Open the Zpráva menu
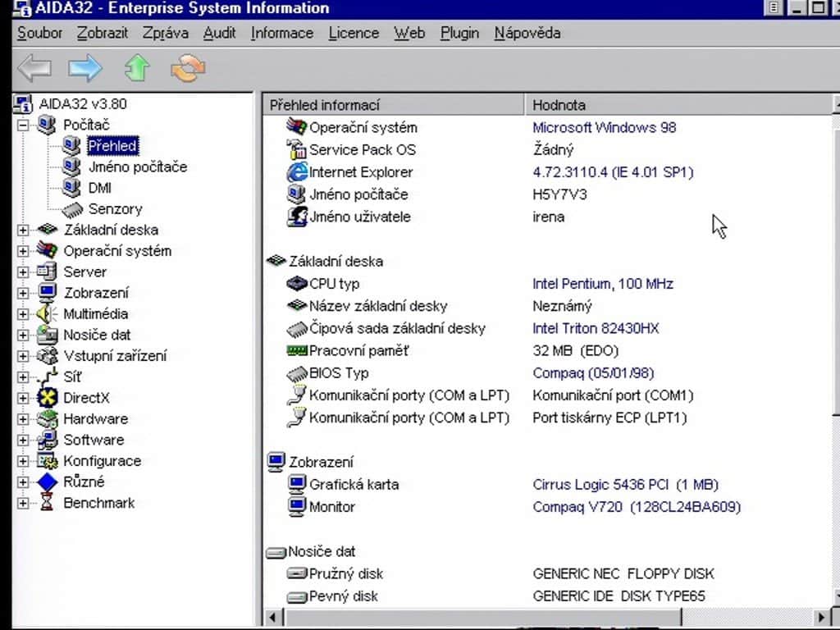The width and height of the screenshot is (840, 630). [166, 33]
